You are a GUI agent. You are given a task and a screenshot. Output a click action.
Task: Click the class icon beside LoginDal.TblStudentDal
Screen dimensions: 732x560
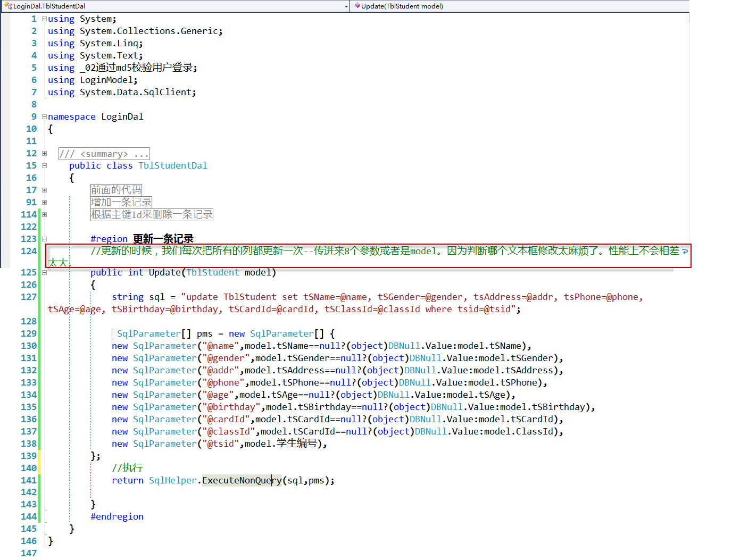[8, 6]
